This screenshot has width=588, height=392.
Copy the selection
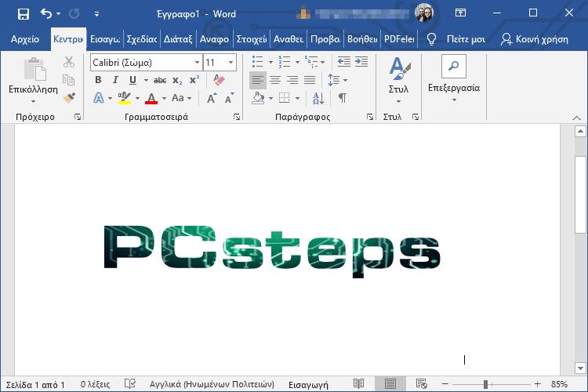click(x=69, y=79)
